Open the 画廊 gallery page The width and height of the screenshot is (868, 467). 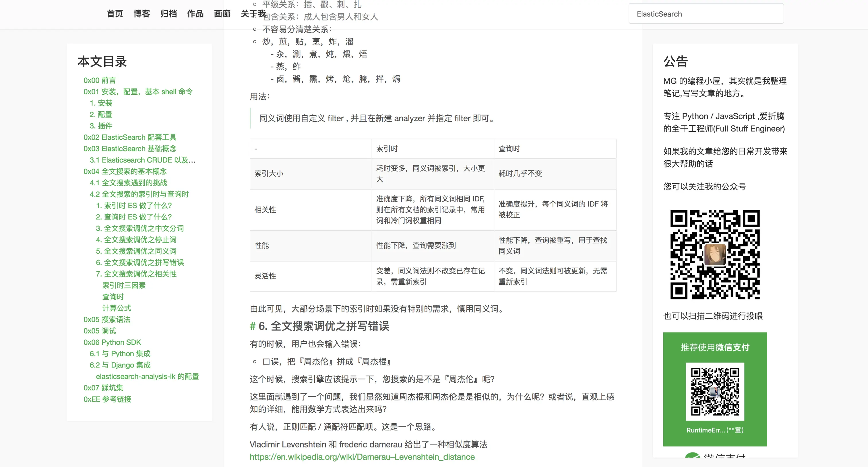222,14
